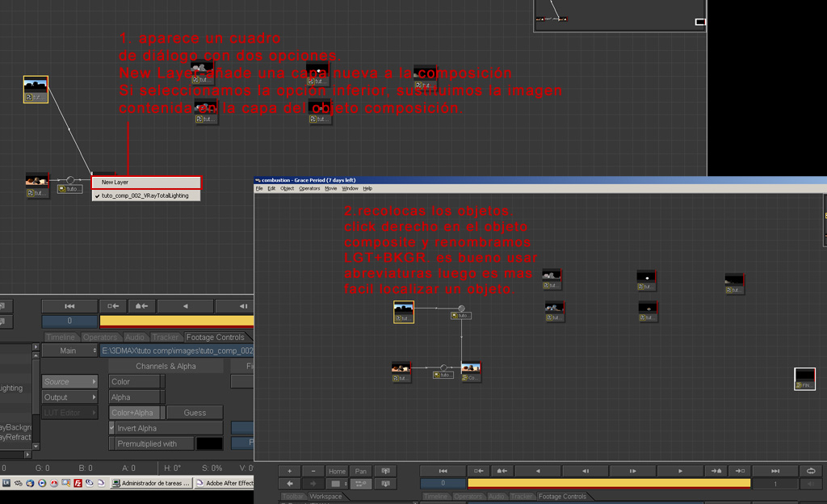827x504 pixels.
Task: Select the Alpha channel option
Action: point(136,397)
